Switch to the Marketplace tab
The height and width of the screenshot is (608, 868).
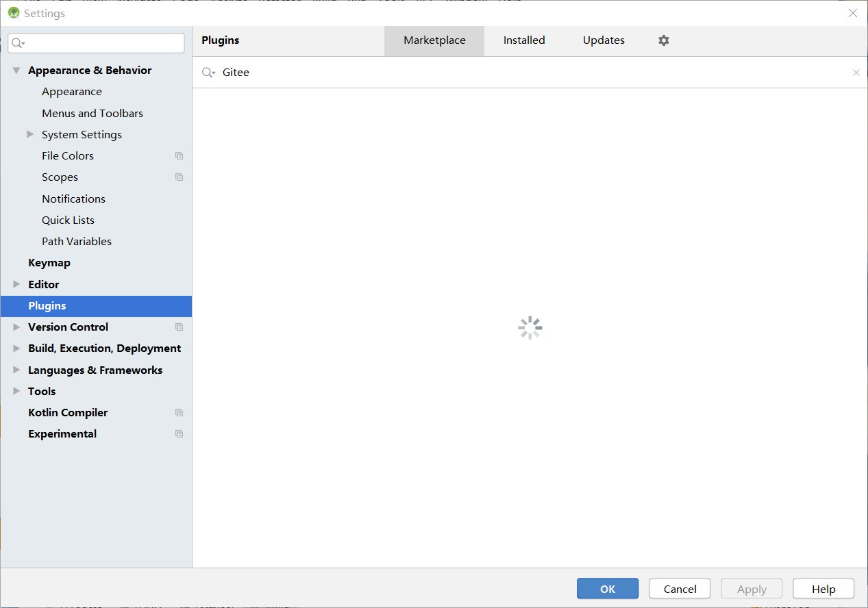point(434,40)
